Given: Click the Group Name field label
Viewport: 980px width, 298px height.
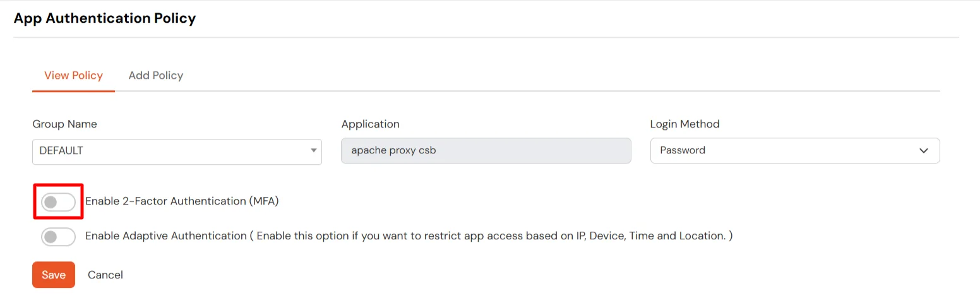Looking at the screenshot, I should pyautogui.click(x=64, y=124).
